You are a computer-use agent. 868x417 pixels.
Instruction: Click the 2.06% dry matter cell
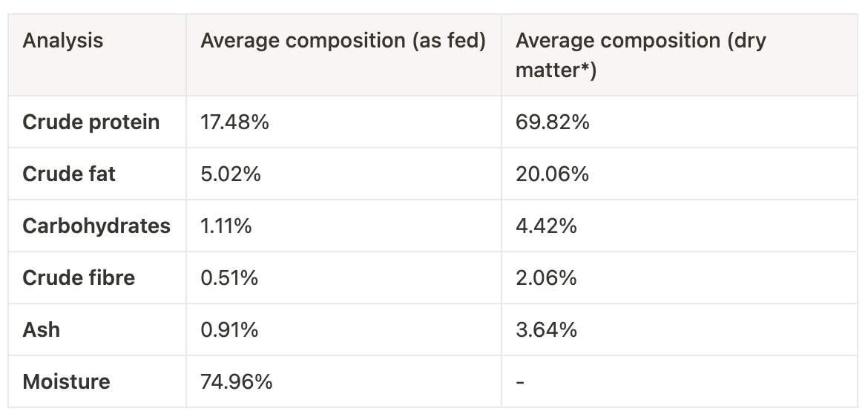[x=547, y=278]
